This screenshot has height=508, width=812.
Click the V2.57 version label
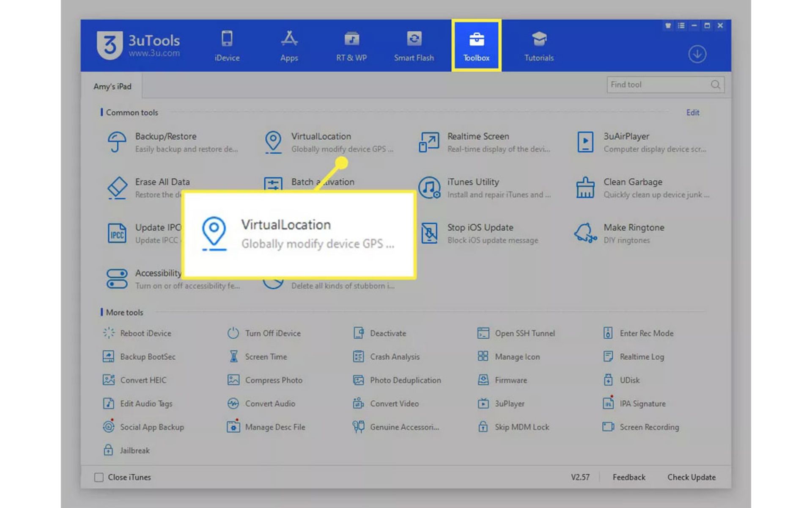[580, 477]
